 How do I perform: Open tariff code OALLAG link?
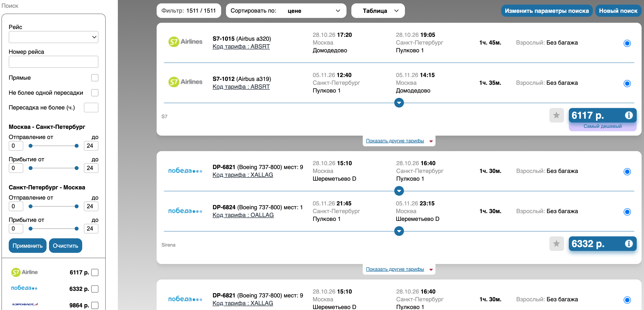click(243, 215)
